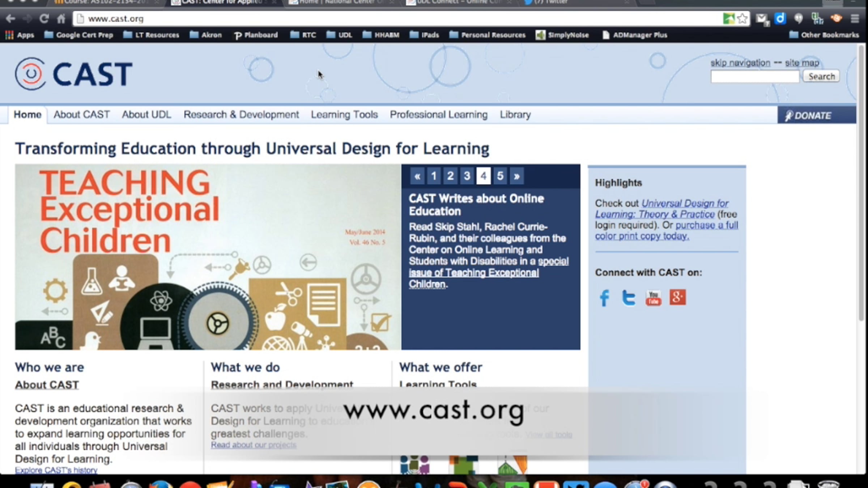
Task: Click the browser home icon
Action: pos(61,18)
